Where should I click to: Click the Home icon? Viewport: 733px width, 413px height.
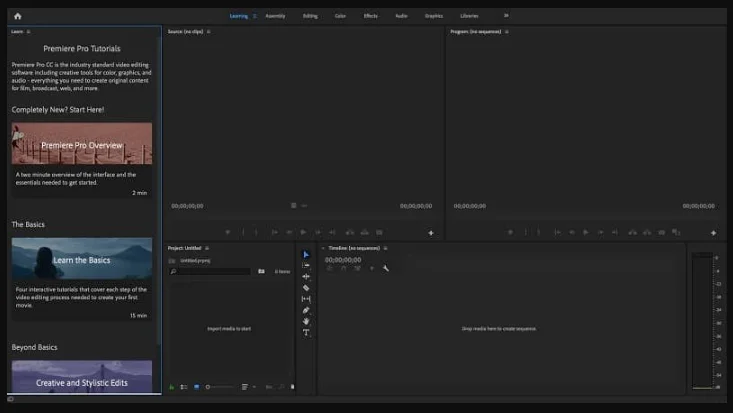[18, 16]
